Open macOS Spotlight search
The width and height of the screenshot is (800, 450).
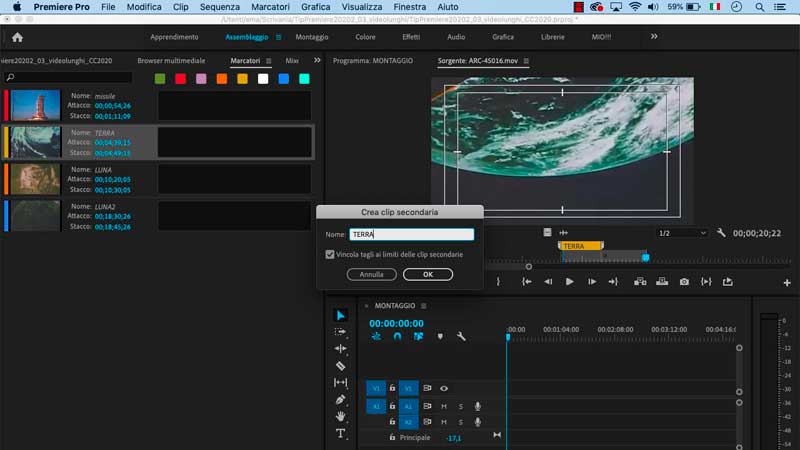760,7
